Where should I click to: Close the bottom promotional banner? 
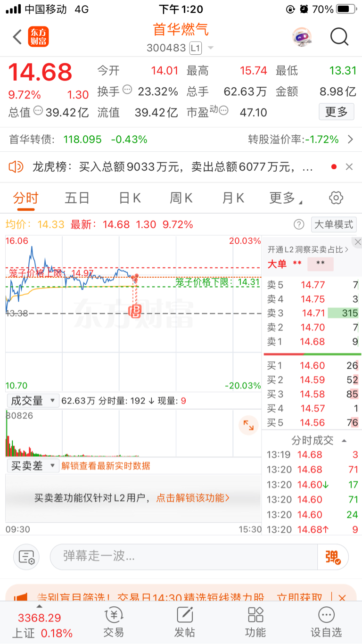point(342,597)
